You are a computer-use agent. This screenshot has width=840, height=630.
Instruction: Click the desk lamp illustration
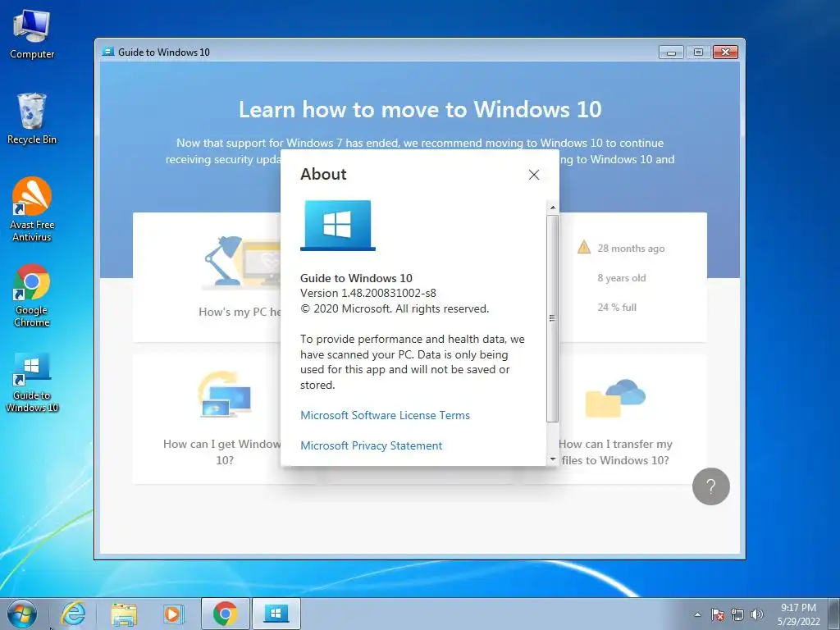point(222,261)
